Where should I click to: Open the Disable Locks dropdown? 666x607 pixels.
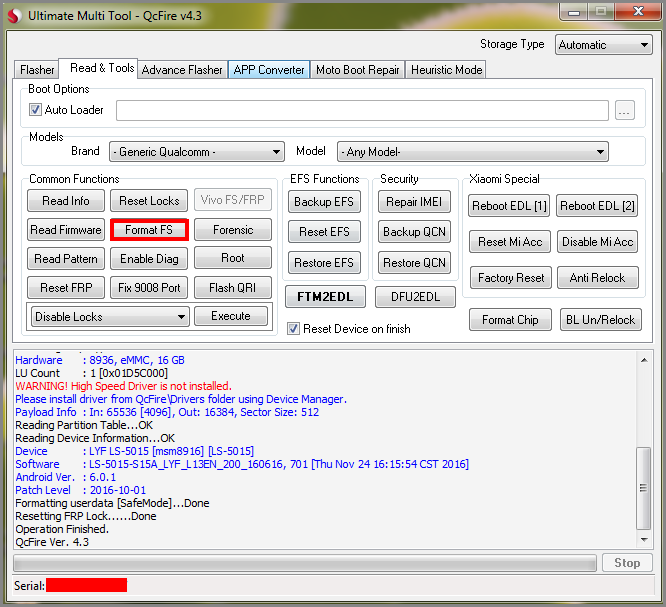pos(110,316)
